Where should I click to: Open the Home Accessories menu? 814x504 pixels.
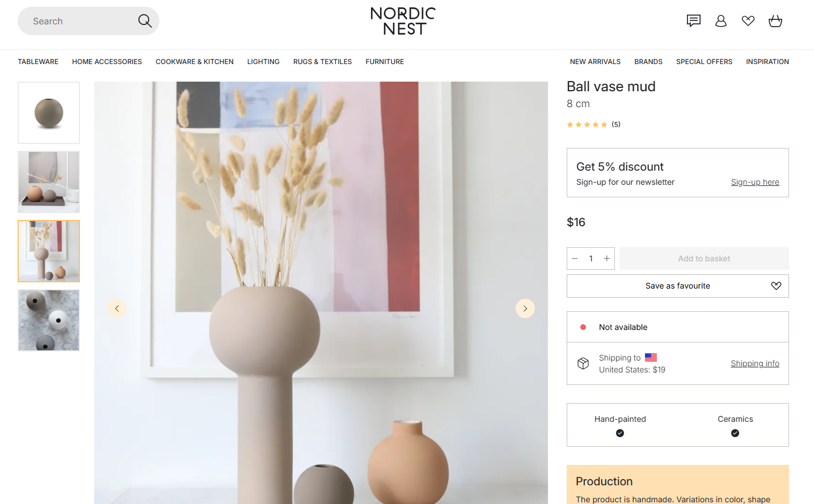tap(107, 62)
